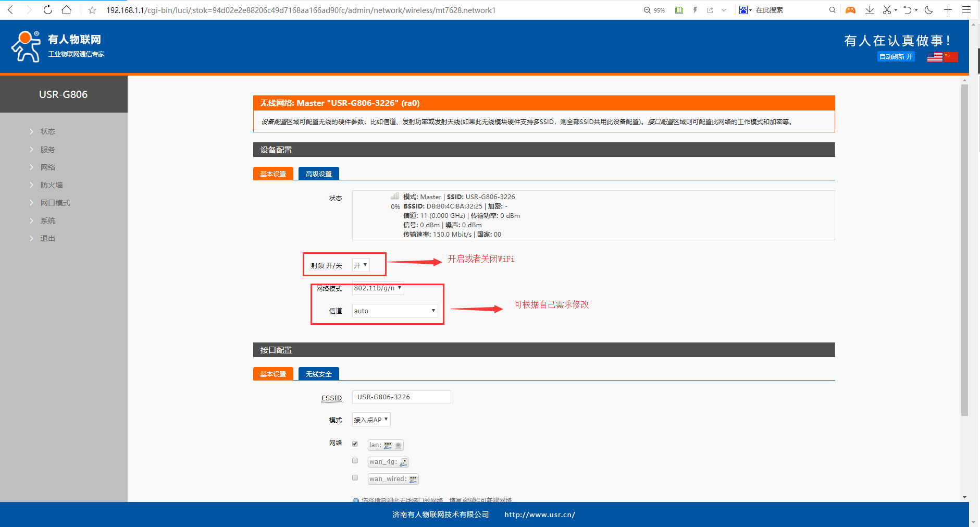Expand the 信道 channel auto dropdown
Viewport: 980px width, 527px height.
point(395,311)
